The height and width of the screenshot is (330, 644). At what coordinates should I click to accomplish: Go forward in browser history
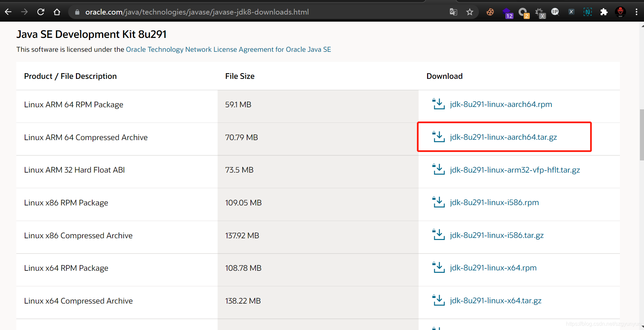(24, 12)
